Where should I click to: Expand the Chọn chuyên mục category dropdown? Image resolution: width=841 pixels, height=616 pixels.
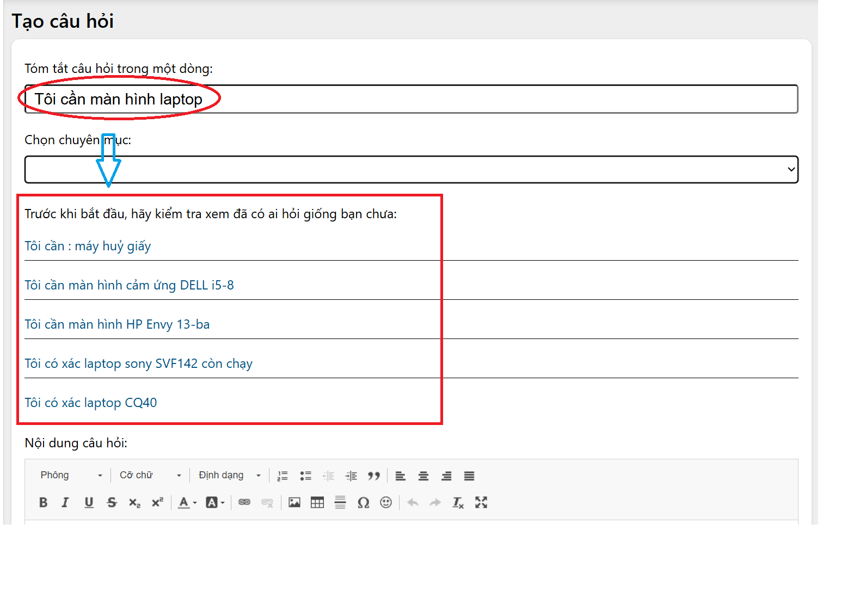(411, 170)
